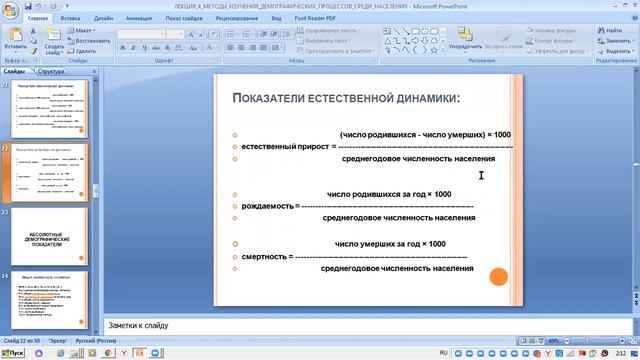Open the Пуск start menu
This screenshot has width=640, height=360.
pyautogui.click(x=13, y=353)
